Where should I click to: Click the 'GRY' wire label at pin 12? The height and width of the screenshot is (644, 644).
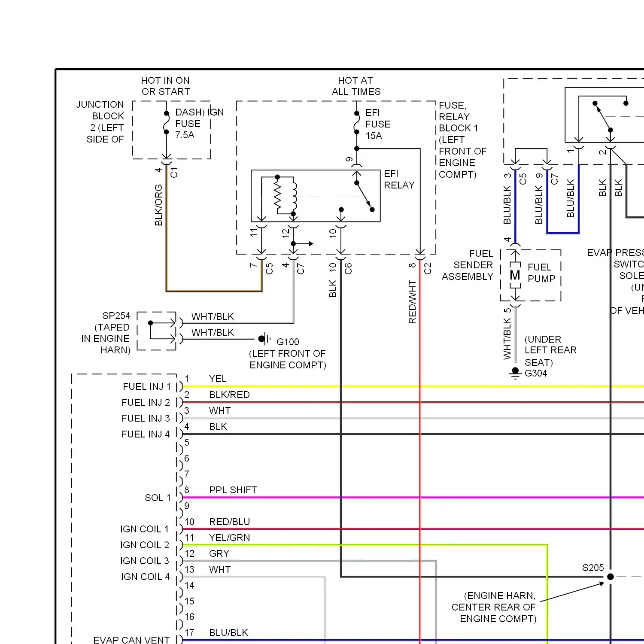click(219, 553)
